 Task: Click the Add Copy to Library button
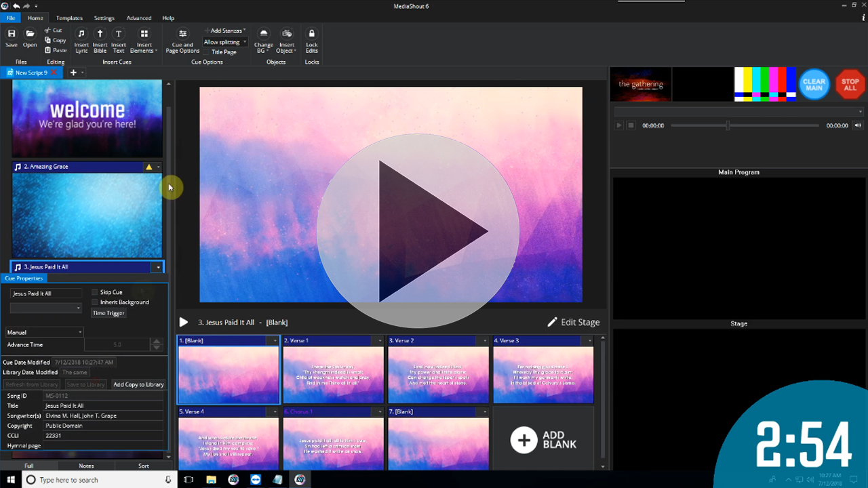[138, 384]
